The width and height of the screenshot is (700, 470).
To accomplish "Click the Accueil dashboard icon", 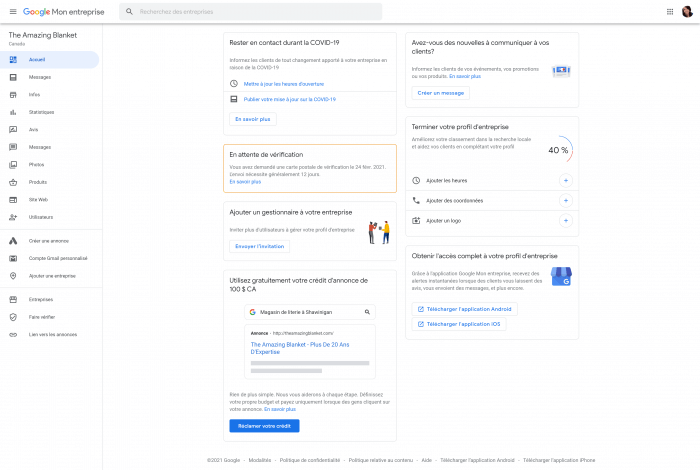I will (x=13, y=59).
